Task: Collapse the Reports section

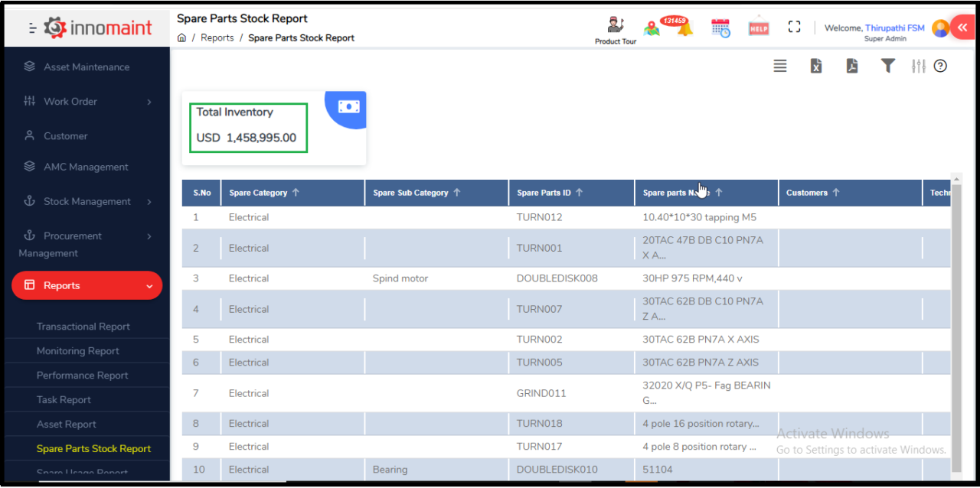Action: (x=87, y=285)
